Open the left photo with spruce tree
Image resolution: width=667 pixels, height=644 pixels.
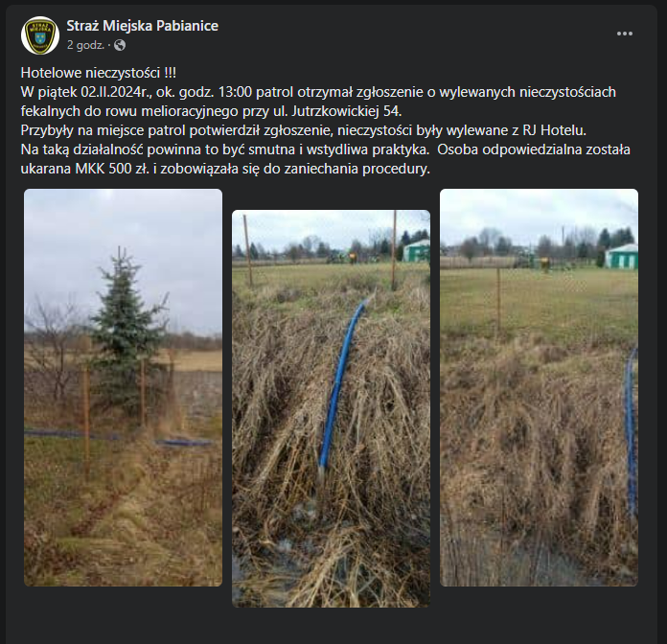point(123,387)
